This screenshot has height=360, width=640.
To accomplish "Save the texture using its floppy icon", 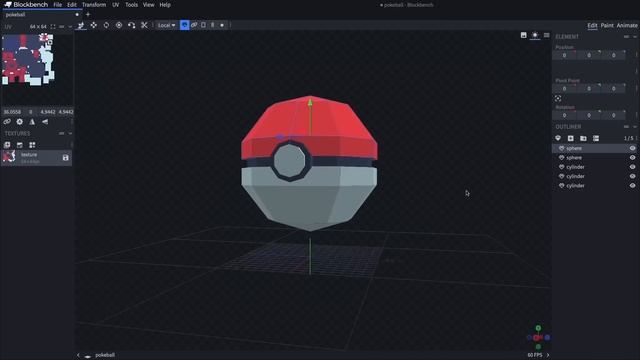I will [x=66, y=158].
